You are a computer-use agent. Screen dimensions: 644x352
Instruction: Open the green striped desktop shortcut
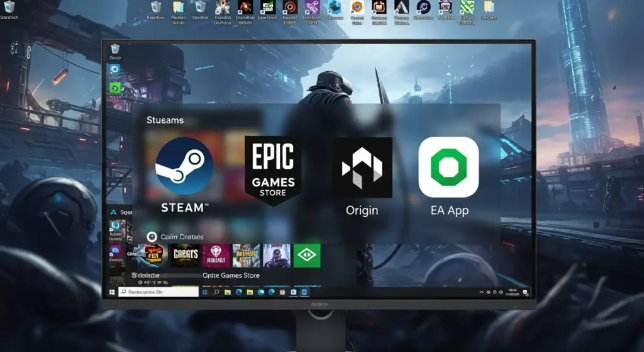coord(467,7)
